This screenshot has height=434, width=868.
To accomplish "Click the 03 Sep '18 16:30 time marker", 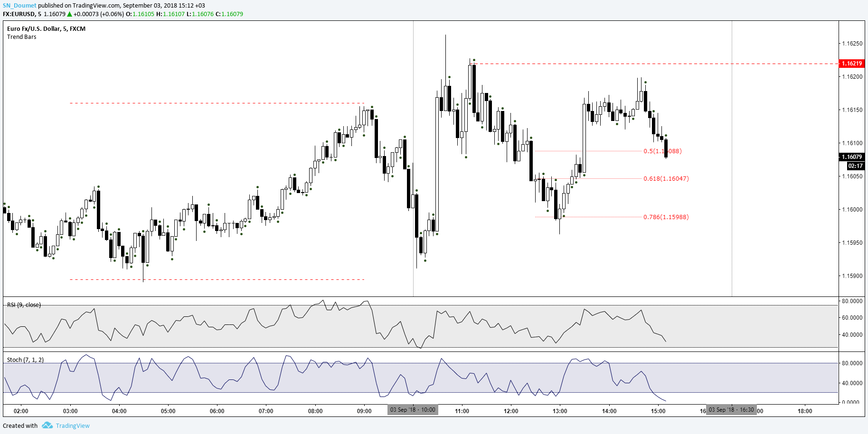I will coord(731,410).
